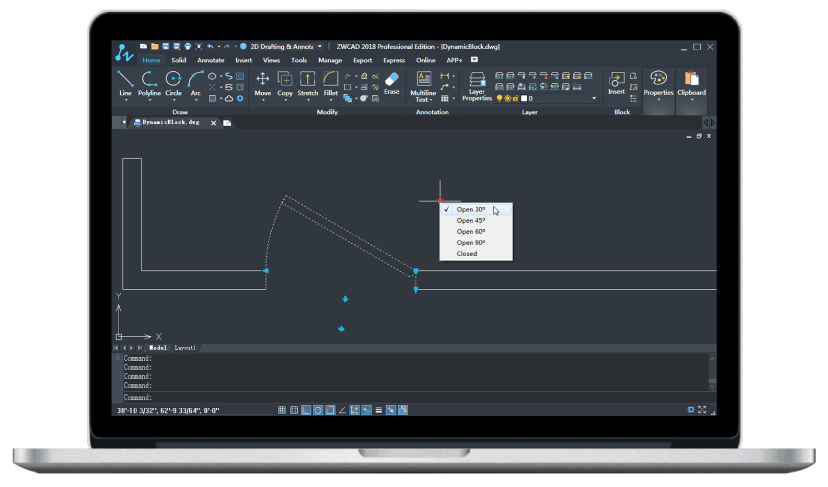Open the 2D Drafting & Annotation workspace dropdown

319,46
